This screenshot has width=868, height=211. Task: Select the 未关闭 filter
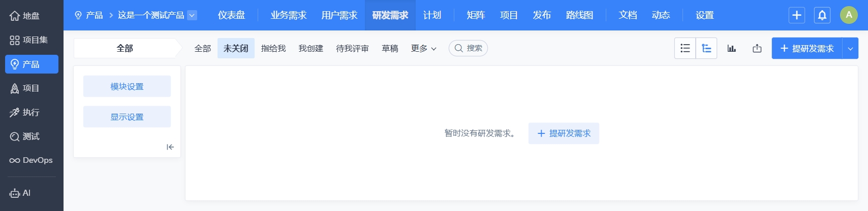pyautogui.click(x=236, y=48)
